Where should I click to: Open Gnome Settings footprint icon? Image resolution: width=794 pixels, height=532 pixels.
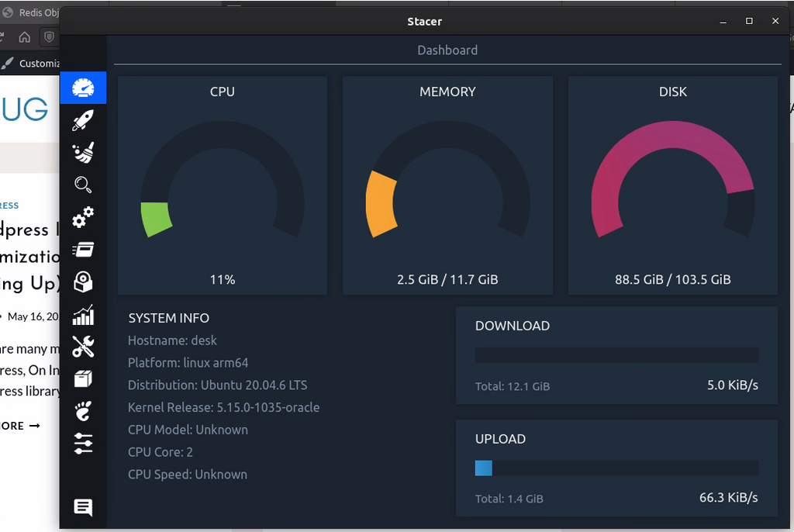(x=83, y=411)
